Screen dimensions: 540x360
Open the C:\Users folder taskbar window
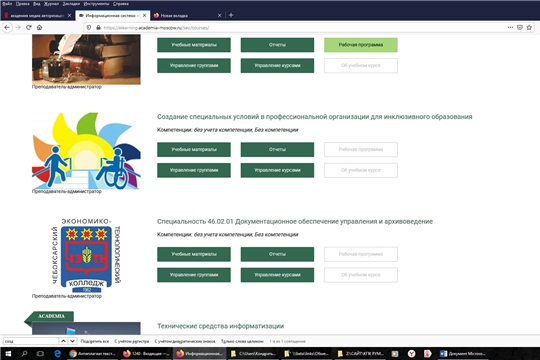coord(253,353)
